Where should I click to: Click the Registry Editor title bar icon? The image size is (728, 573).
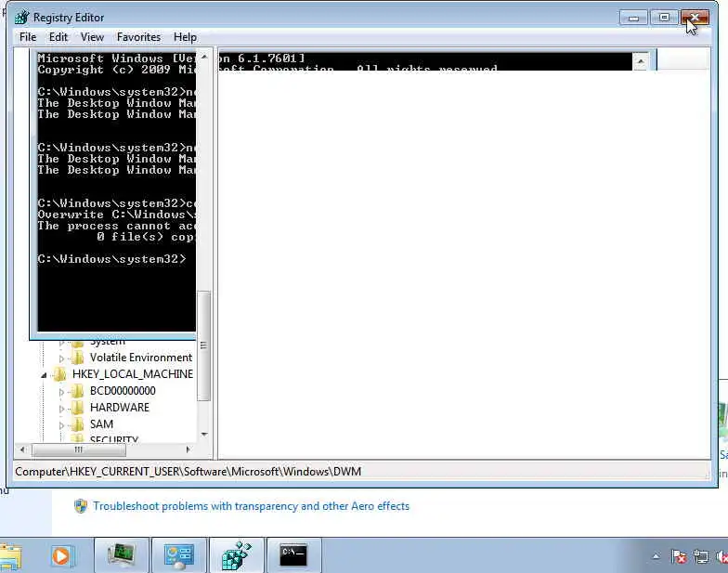[x=21, y=18]
